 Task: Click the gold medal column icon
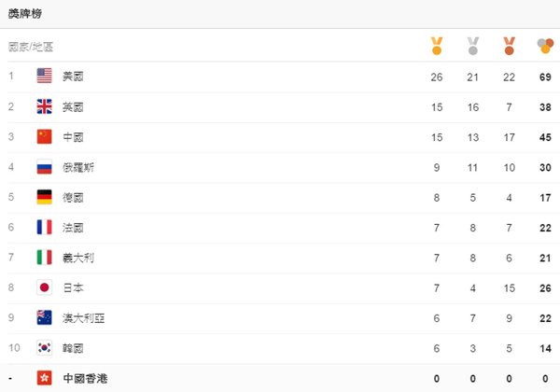[437, 46]
